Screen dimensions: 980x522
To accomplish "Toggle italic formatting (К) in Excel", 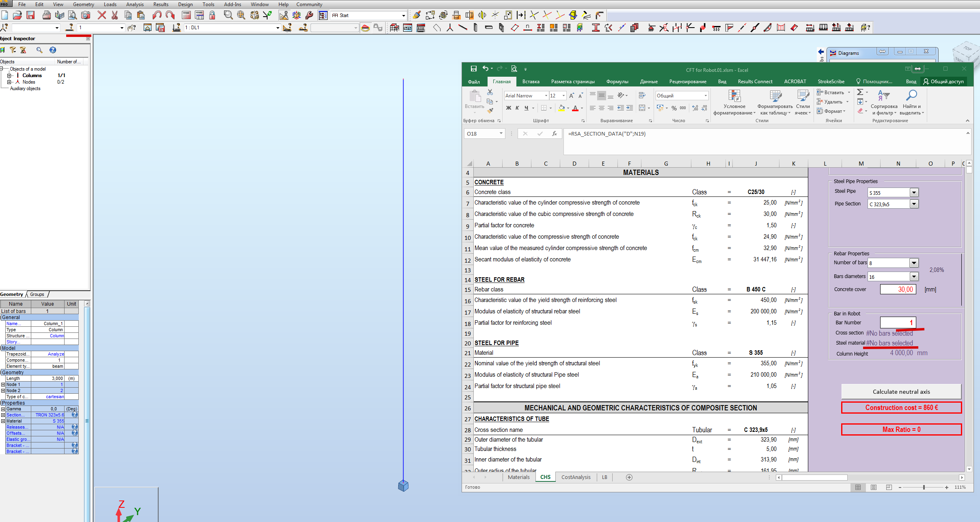I will [517, 108].
